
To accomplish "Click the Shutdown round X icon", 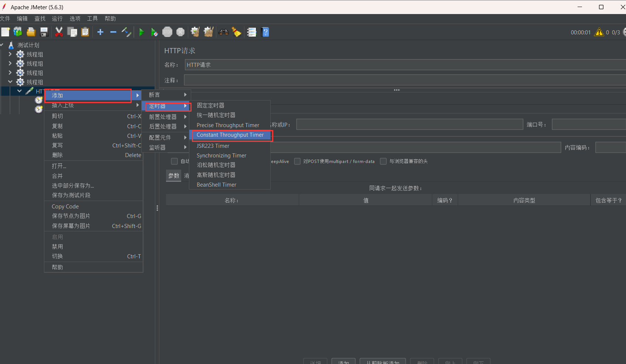I will tap(180, 32).
